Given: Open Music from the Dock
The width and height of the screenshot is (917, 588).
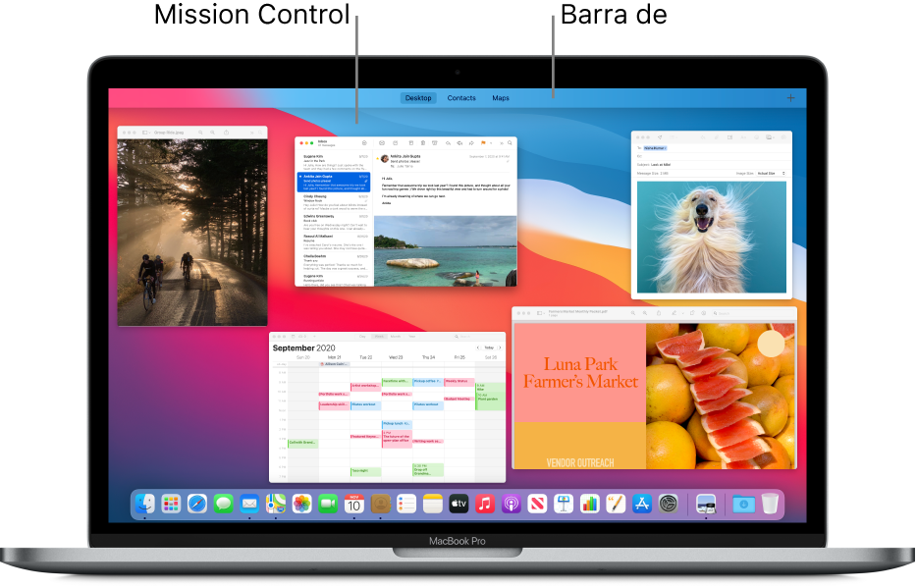Looking at the screenshot, I should tap(485, 504).
